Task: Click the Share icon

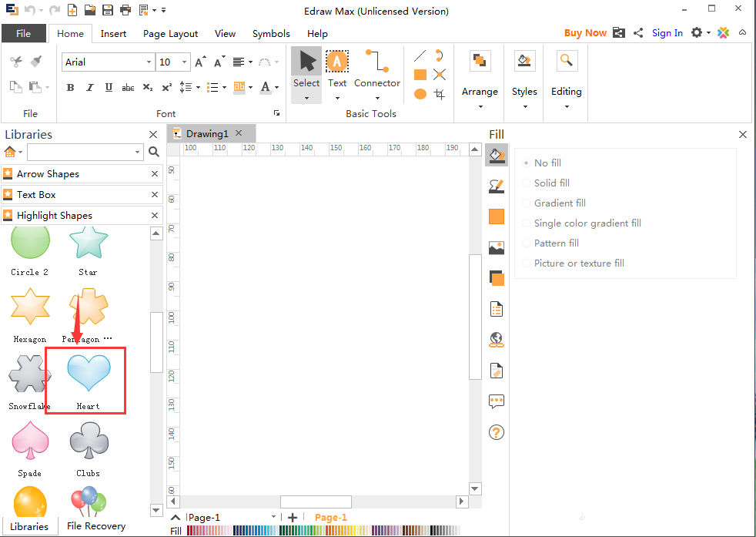Action: [x=638, y=33]
